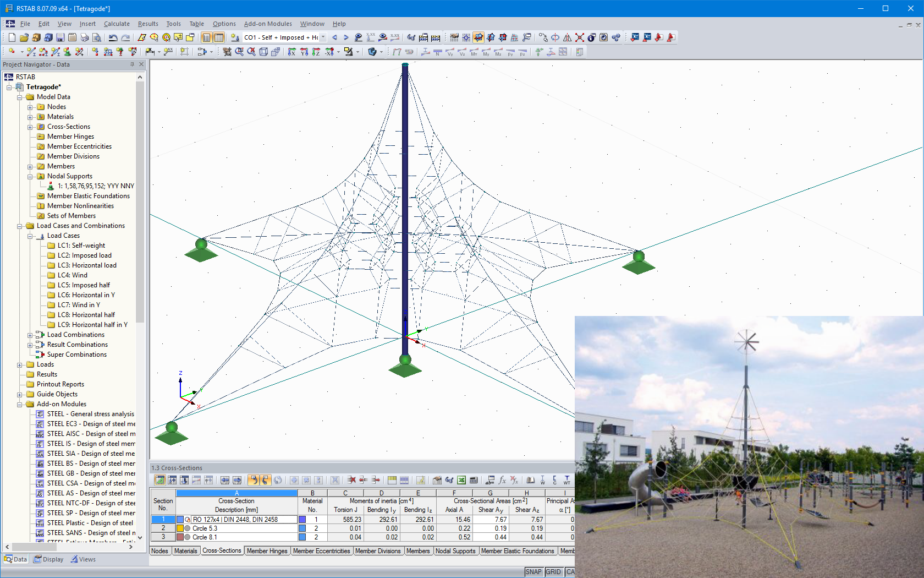Viewport: 924px width, 578px height.
Task: Save the model with the floppy disk icon
Action: [60, 37]
